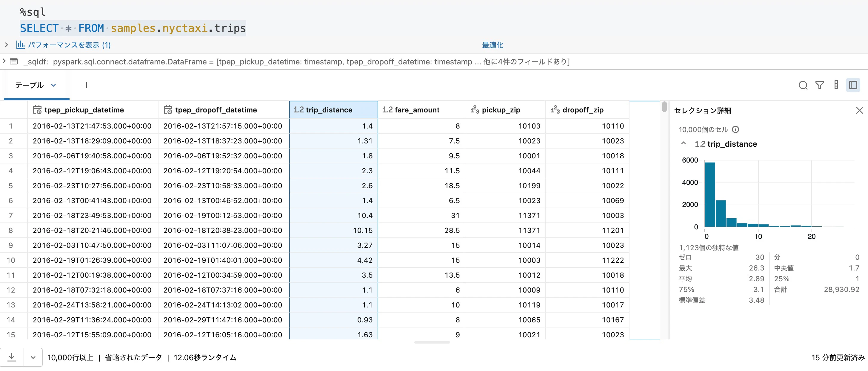The image size is (868, 371).
Task: Click the 標準偏差 value 3.48
Action: [756, 300]
